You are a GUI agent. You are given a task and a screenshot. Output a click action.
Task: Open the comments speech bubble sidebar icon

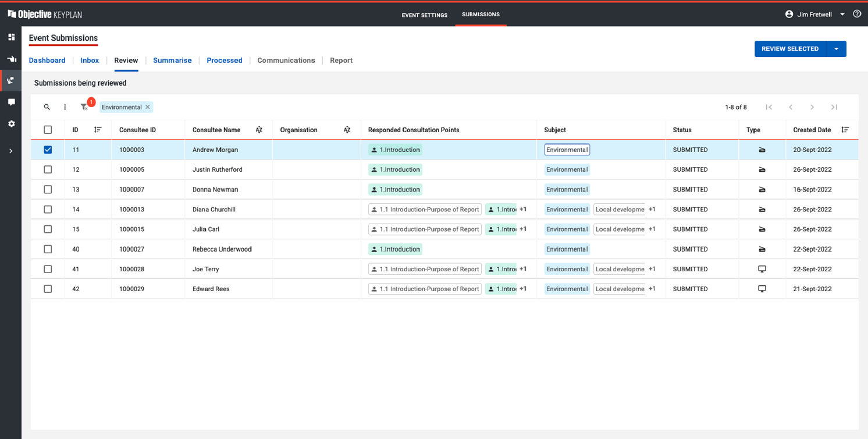[11, 102]
